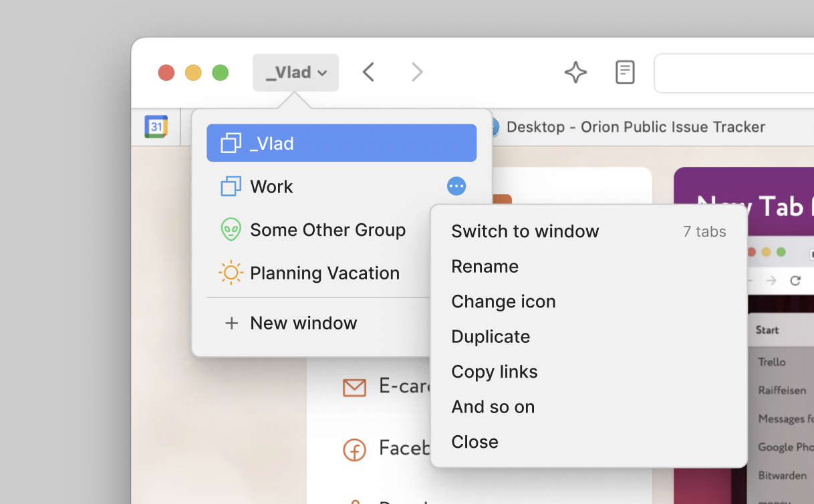Viewport: 814px width, 504px height.
Task: Choose Rename in the context menu
Action: tap(485, 266)
